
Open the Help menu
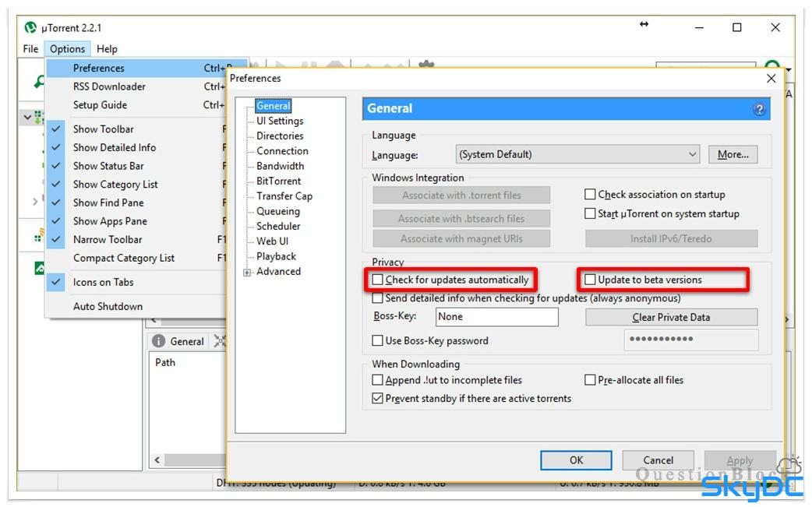tap(108, 49)
